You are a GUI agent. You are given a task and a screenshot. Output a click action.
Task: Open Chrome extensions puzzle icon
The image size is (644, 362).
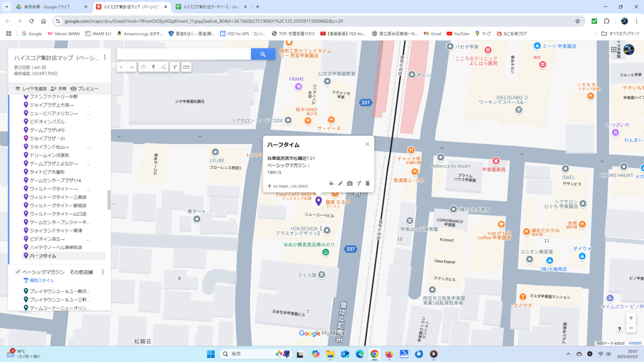coord(606,21)
